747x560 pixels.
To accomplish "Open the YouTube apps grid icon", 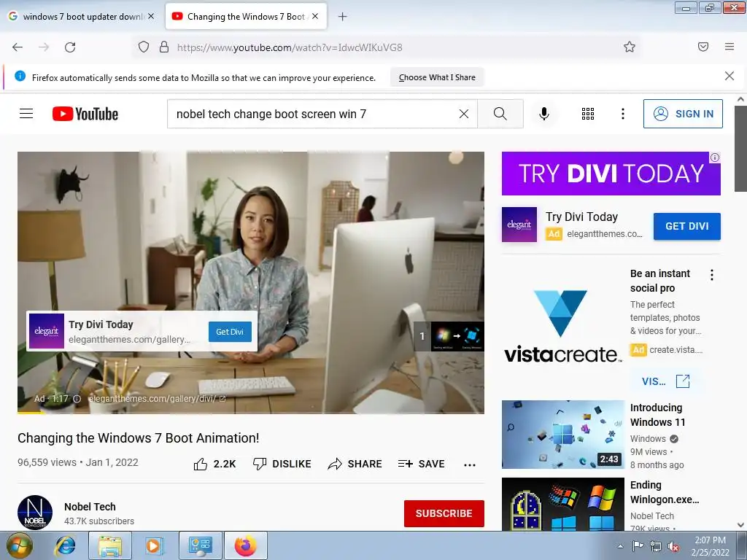I will click(x=588, y=114).
